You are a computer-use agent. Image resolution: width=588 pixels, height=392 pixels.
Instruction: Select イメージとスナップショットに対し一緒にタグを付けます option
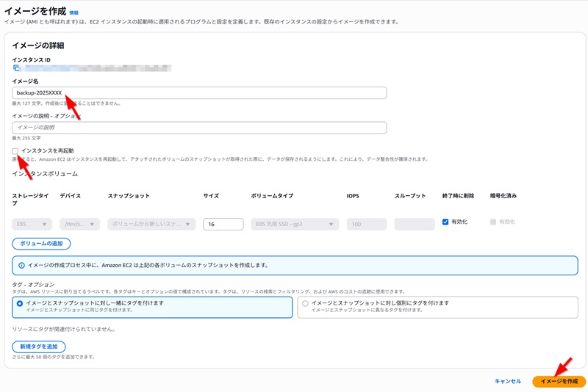(20, 303)
